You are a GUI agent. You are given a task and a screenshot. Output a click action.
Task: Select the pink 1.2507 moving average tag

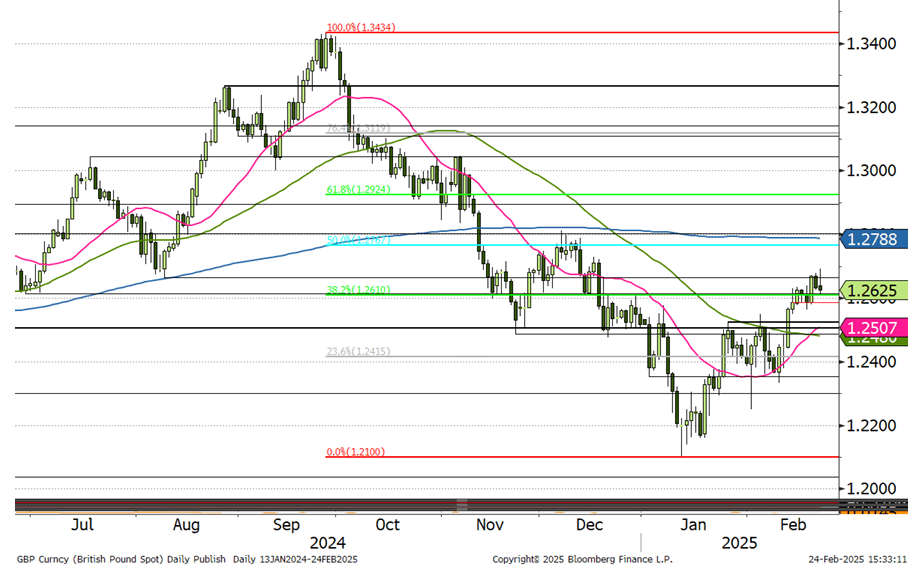[876, 327]
